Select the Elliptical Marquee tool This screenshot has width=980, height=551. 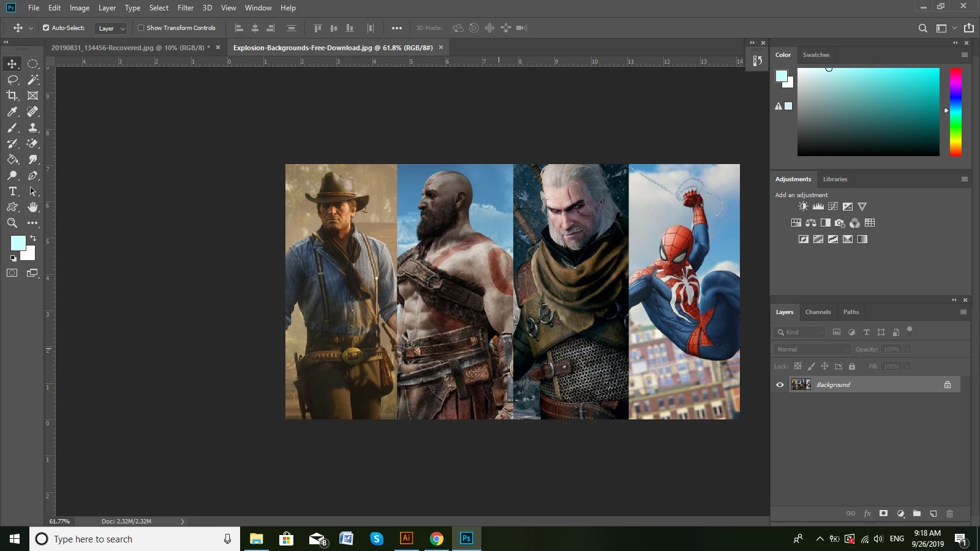33,64
